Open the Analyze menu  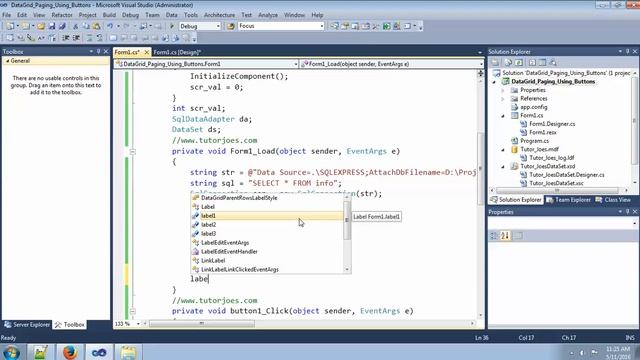click(x=268, y=15)
